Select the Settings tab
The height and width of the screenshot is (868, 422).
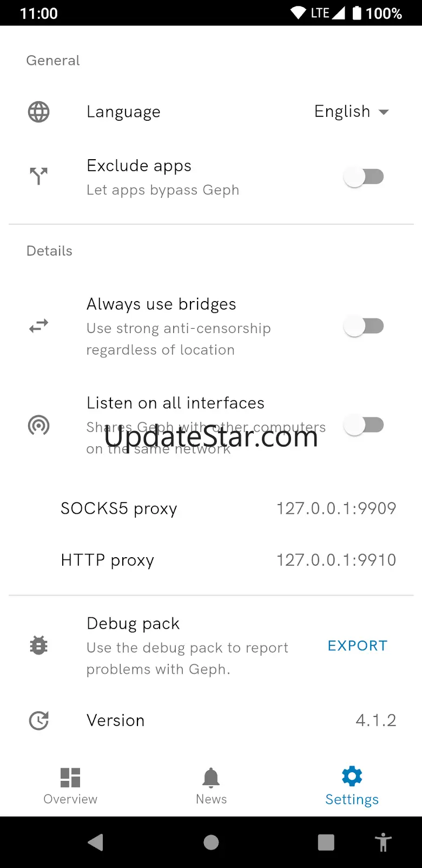pyautogui.click(x=352, y=786)
